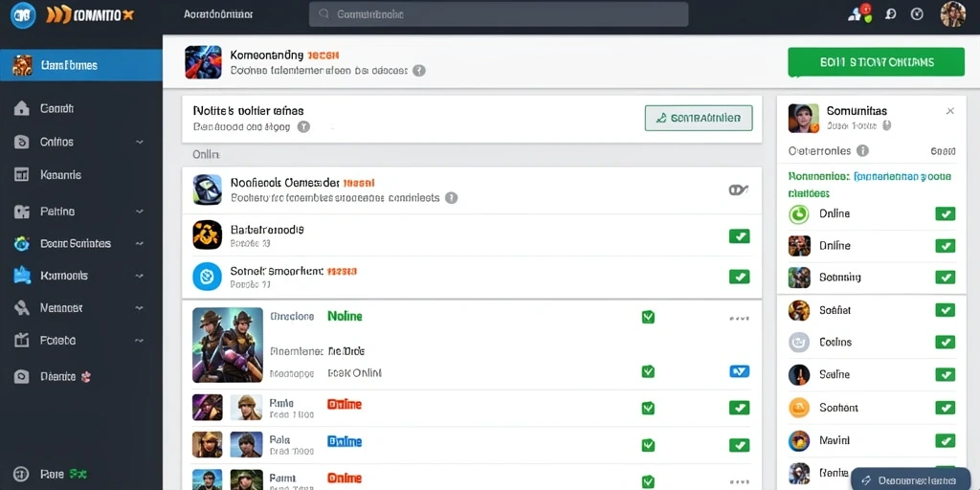
Task: Click the info icon next to Oœterronles
Action: pos(862,150)
